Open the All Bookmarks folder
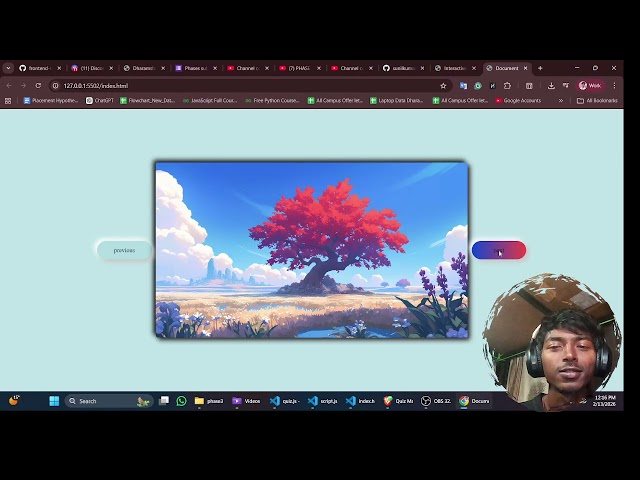640x480 pixels. click(597, 100)
